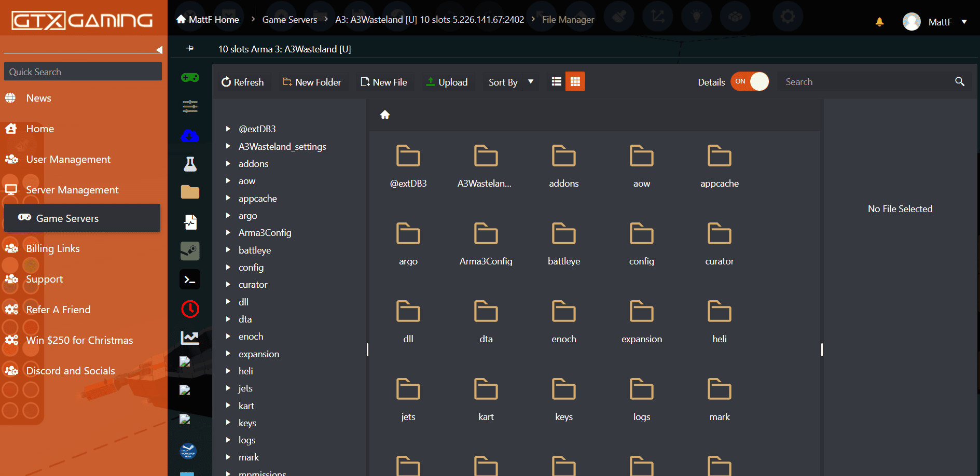Click the green gamepad icon in sidebar
This screenshot has width=980, height=476.
(x=190, y=78)
